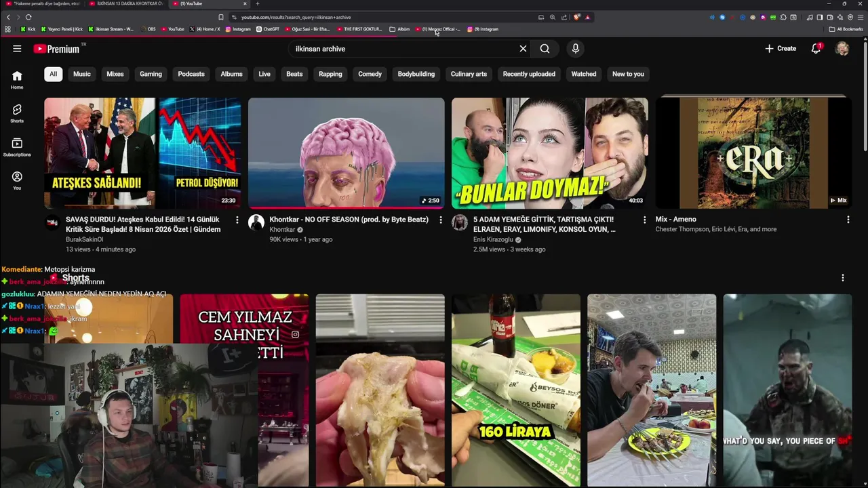Image resolution: width=868 pixels, height=488 pixels.
Task: Open the ERA Ameno mix thumbnail
Action: click(x=753, y=152)
